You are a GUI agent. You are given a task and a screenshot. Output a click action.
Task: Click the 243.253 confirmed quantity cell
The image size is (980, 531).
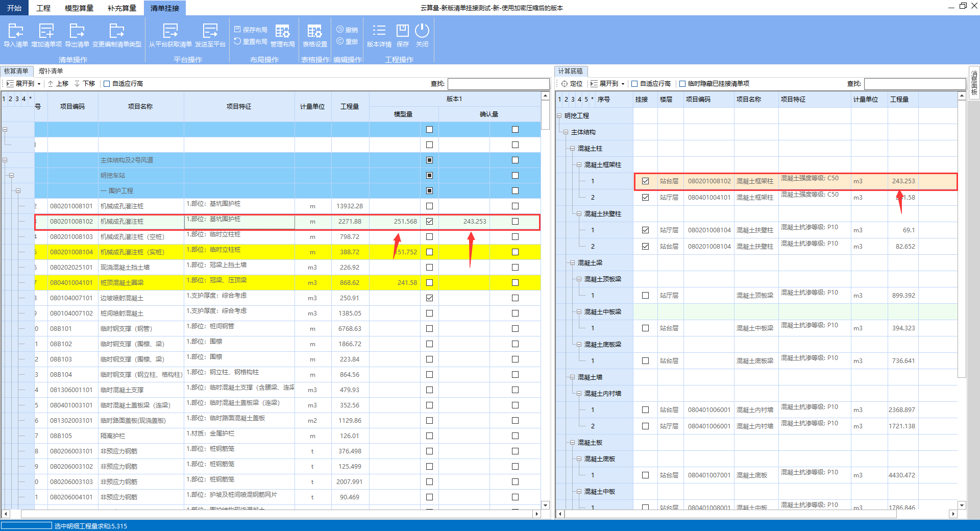(464, 221)
